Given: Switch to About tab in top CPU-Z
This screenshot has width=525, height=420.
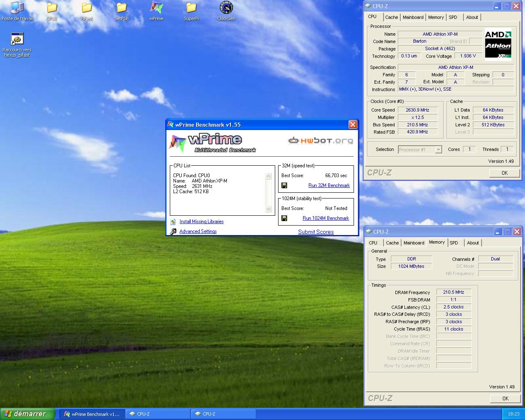Looking at the screenshot, I should [x=472, y=17].
